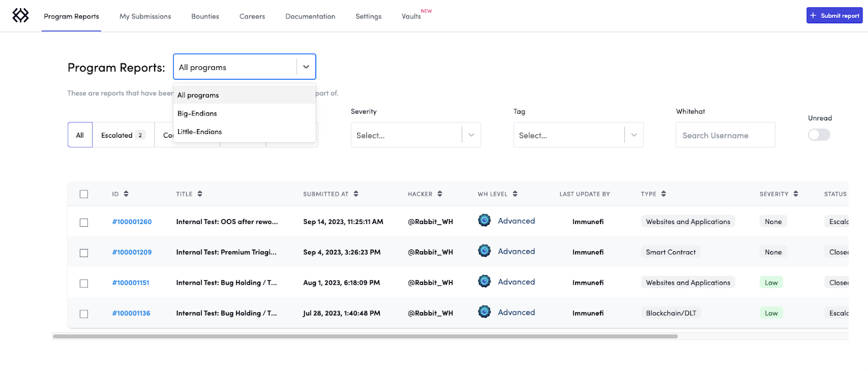Click Advanced badge icon for report #100001151
This screenshot has width=868, height=371.
click(x=484, y=281)
